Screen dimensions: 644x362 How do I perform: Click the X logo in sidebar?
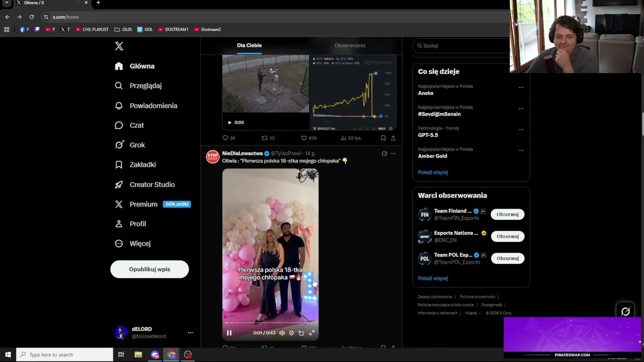tap(119, 46)
